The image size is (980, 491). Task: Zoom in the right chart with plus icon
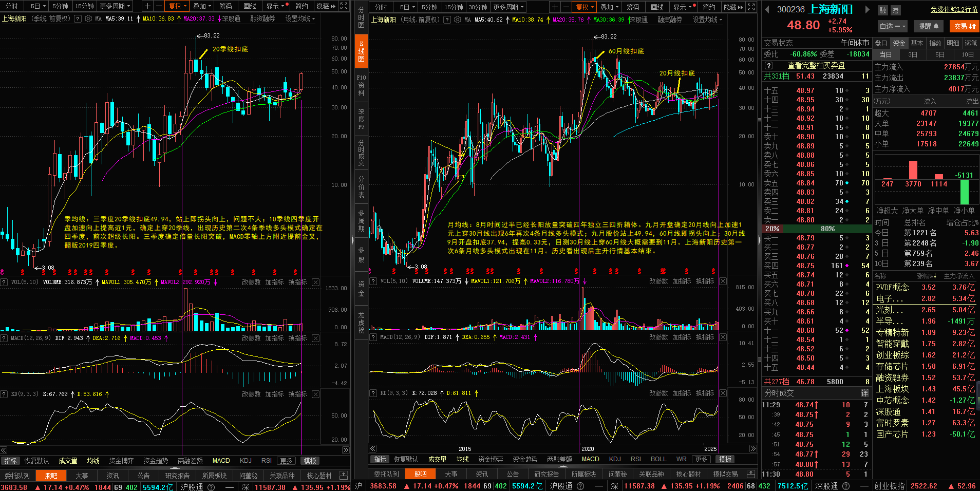tap(555, 7)
